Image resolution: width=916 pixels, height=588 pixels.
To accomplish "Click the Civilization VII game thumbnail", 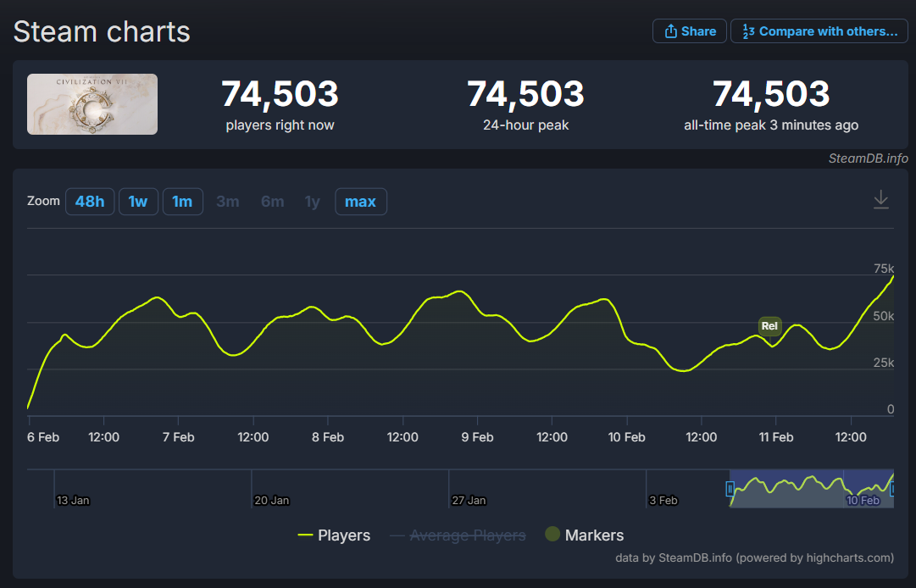I will pyautogui.click(x=92, y=104).
